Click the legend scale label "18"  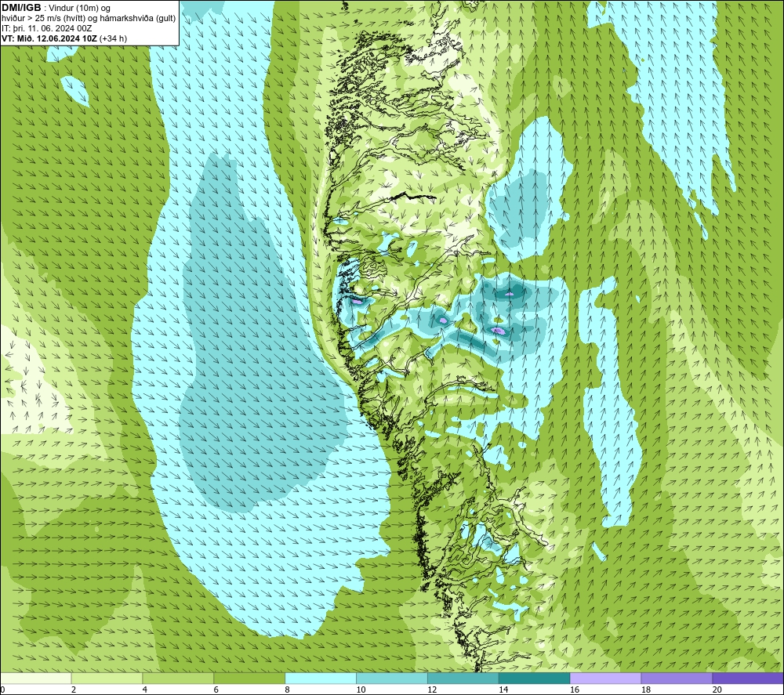click(x=646, y=690)
